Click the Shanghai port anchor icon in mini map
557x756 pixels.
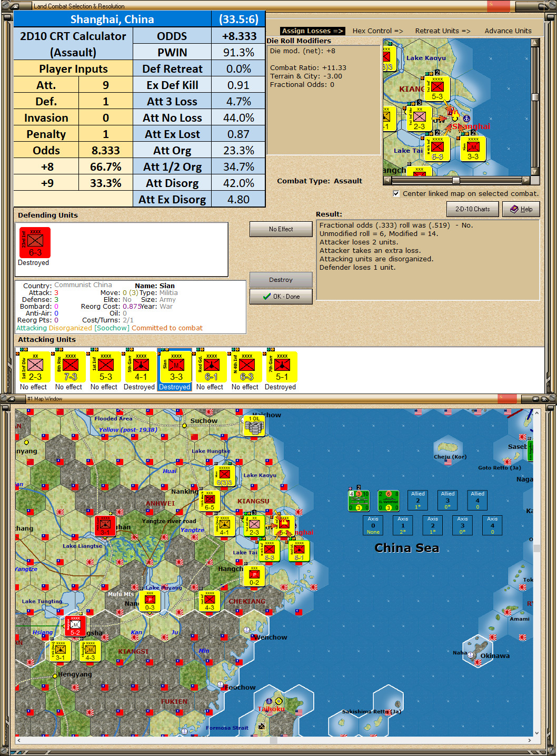pos(466,119)
